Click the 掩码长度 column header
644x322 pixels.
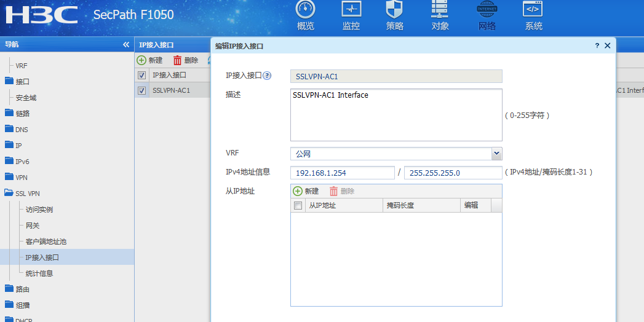pyautogui.click(x=421, y=205)
